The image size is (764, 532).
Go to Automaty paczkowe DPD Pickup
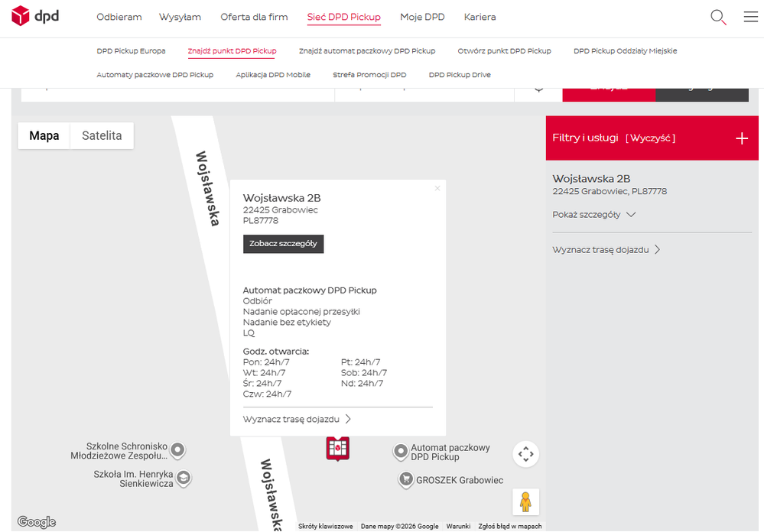(x=155, y=75)
